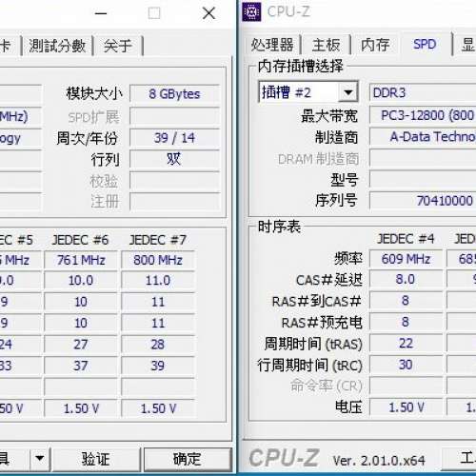Click the 确定 button in left window
The width and height of the screenshot is (476, 476).
coord(188,459)
